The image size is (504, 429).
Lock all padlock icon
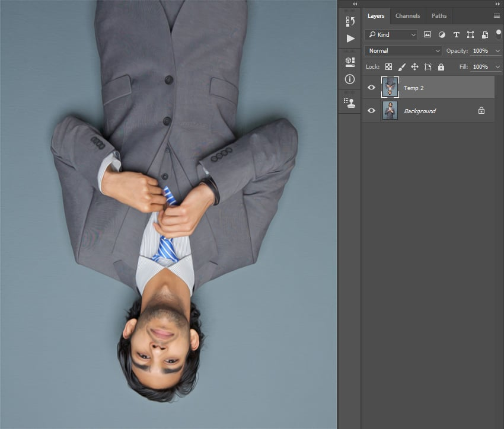(x=441, y=67)
